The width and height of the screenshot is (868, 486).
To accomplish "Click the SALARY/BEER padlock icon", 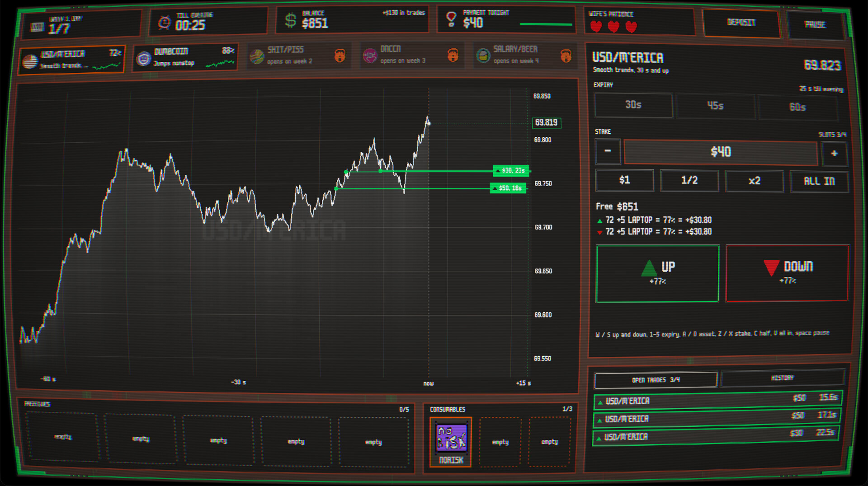I will point(566,56).
